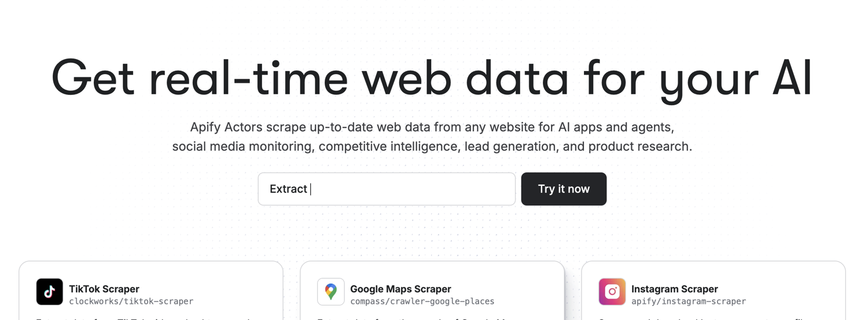Click the Instagram camera icon
Viewport: 868px width, 320px height.
pyautogui.click(x=612, y=292)
